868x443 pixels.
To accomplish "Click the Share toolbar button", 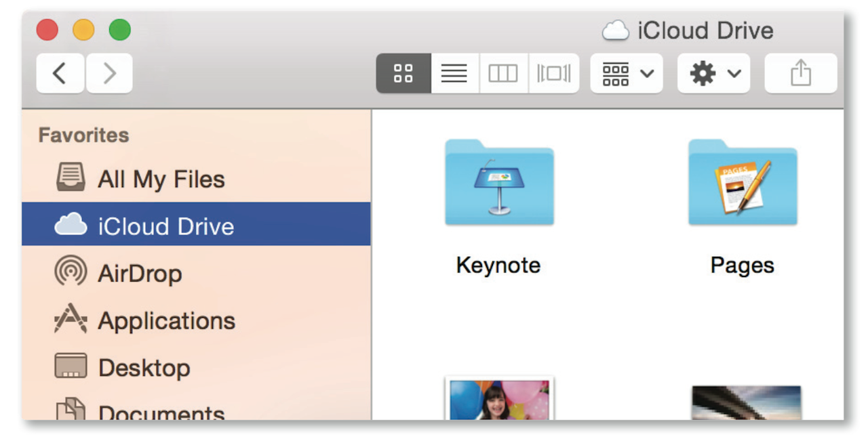I will [x=801, y=73].
